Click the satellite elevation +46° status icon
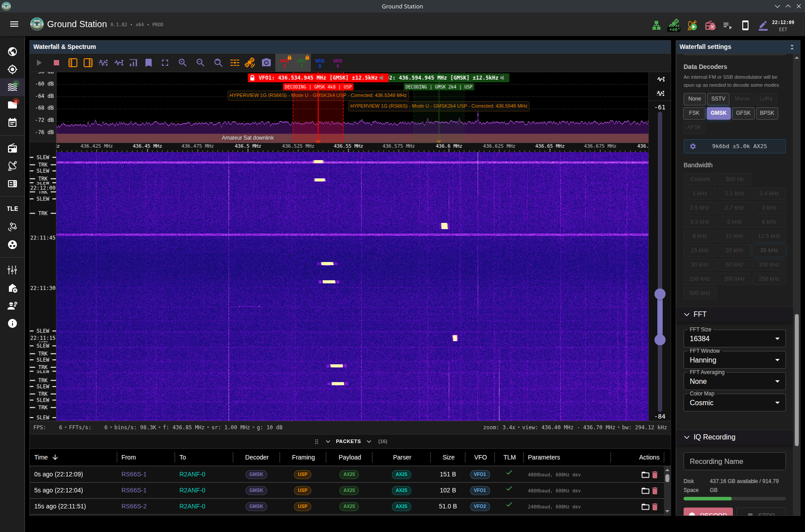This screenshot has width=805, height=532. [674, 25]
